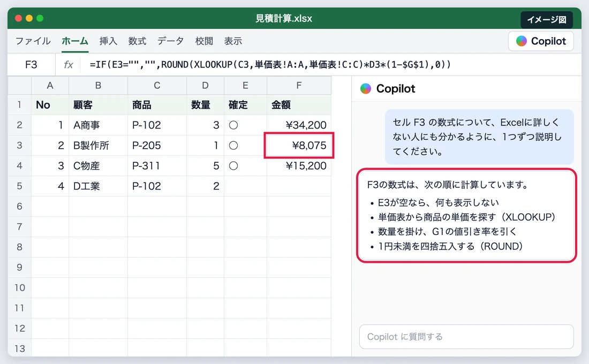
Task: Click the 確定 header cell
Action: 245,105
